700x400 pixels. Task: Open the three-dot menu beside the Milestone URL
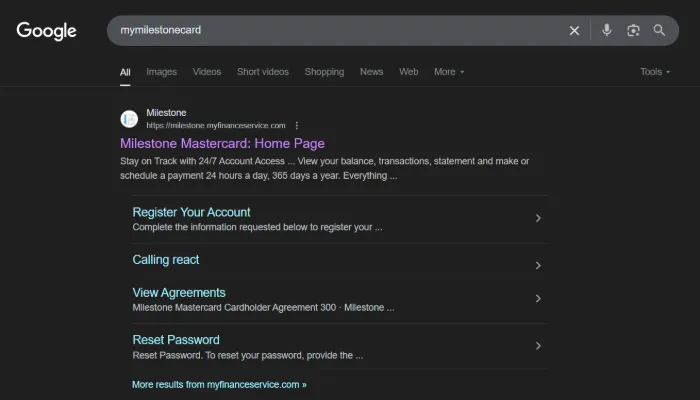pyautogui.click(x=297, y=126)
